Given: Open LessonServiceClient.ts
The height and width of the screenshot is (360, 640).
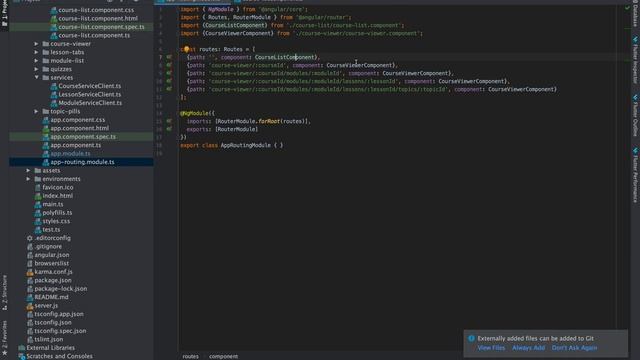Looking at the screenshot, I should [90, 94].
